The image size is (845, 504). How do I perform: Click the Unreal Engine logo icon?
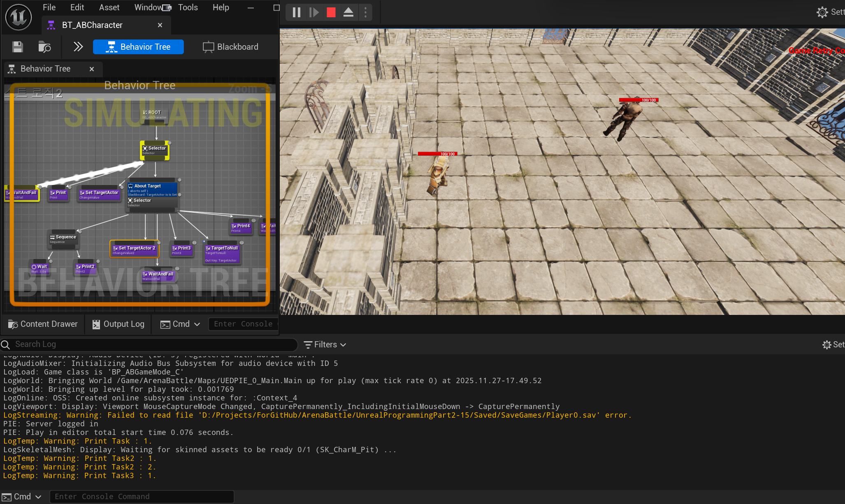point(19,17)
